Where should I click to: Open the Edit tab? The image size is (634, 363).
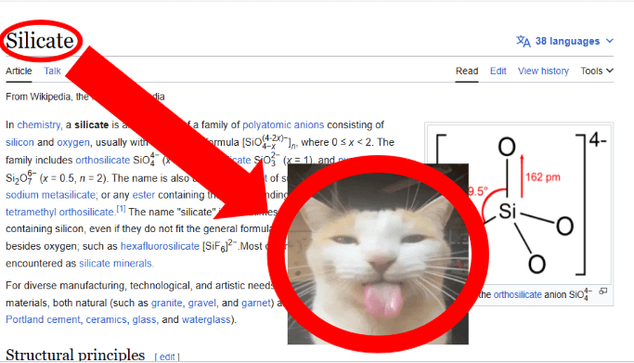point(498,71)
